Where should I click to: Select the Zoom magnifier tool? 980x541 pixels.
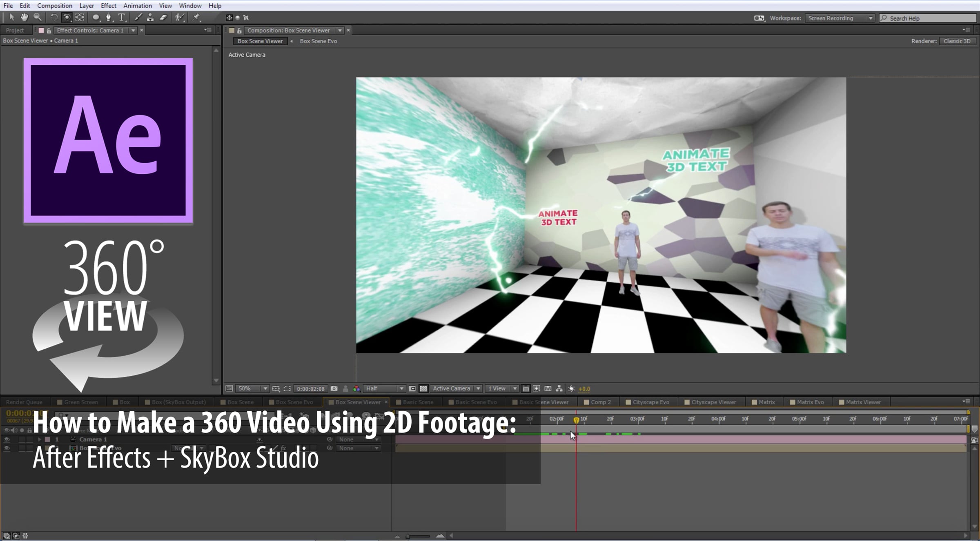pos(38,17)
